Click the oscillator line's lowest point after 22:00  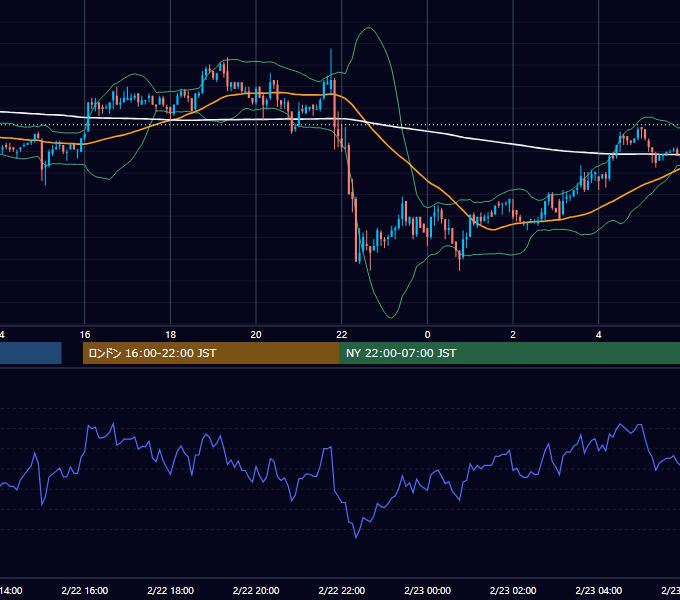[x=356, y=538]
